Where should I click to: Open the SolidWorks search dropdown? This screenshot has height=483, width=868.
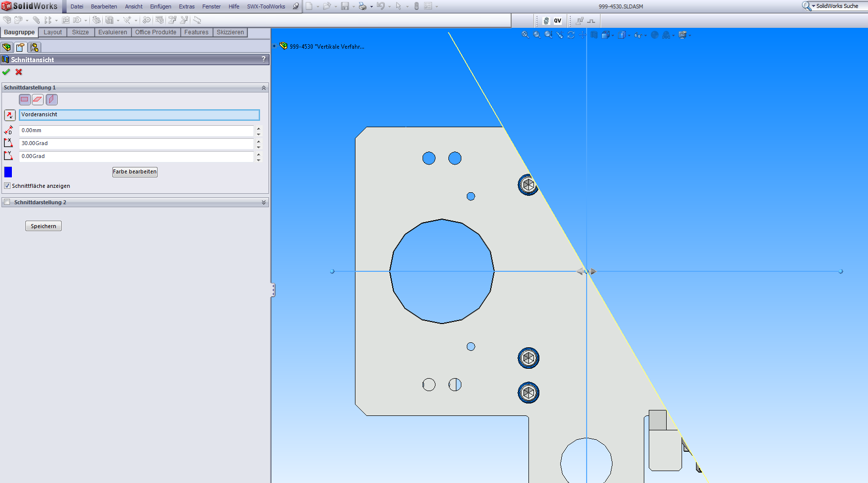(813, 6)
